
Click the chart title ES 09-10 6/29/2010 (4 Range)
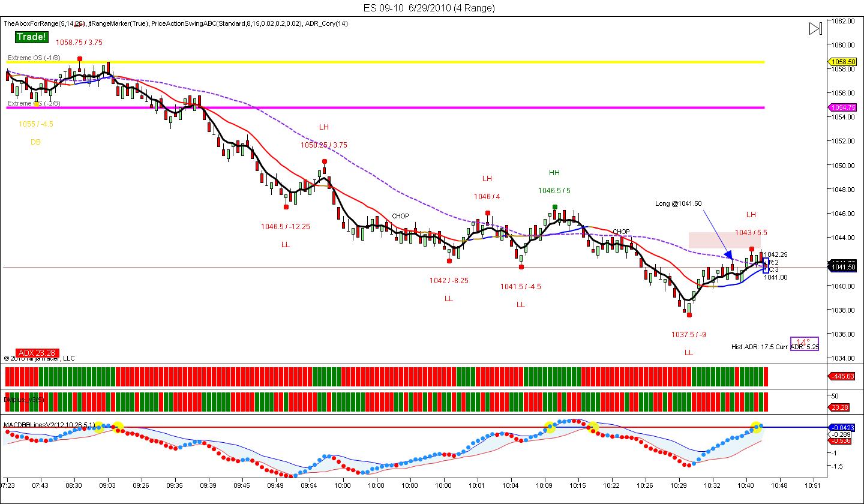coord(429,8)
